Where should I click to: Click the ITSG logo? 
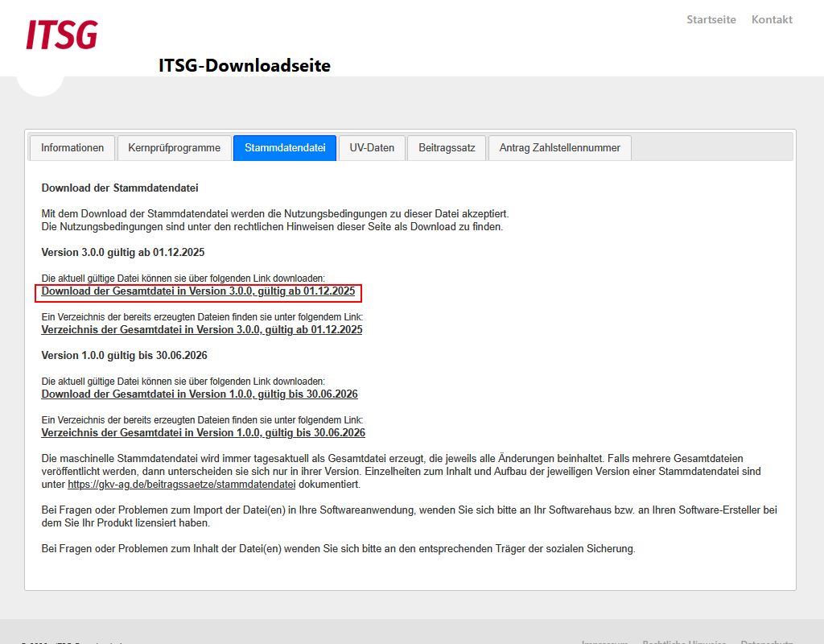[x=62, y=35]
